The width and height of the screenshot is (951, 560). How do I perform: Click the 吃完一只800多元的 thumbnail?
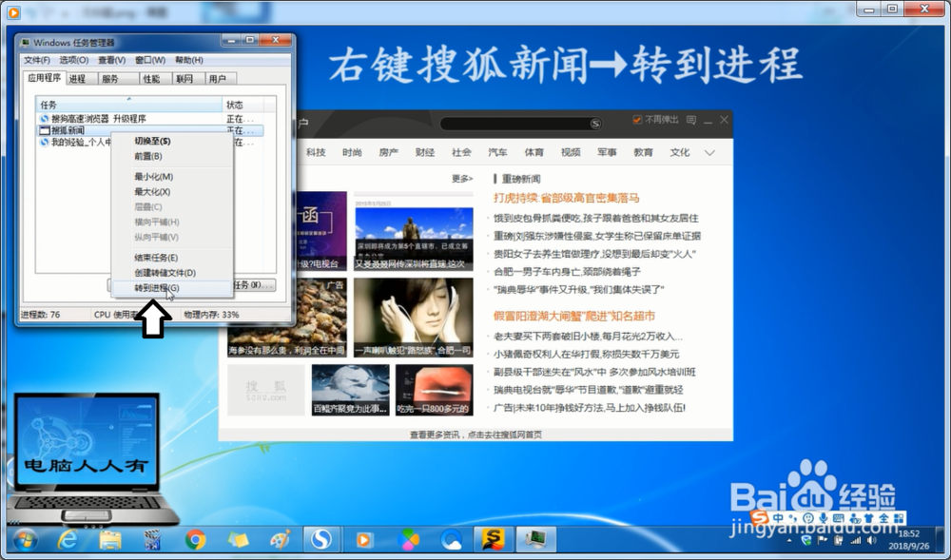click(434, 389)
